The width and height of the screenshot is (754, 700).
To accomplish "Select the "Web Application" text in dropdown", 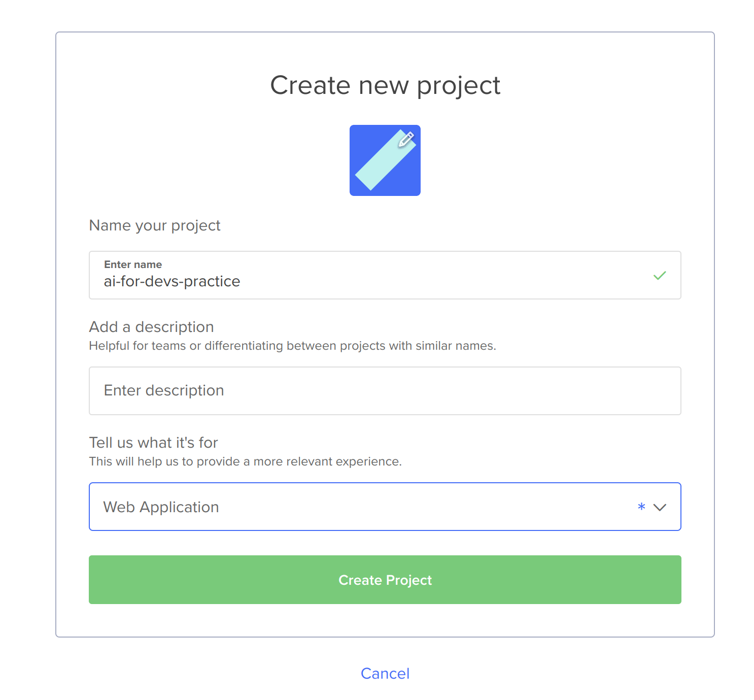I will (161, 507).
